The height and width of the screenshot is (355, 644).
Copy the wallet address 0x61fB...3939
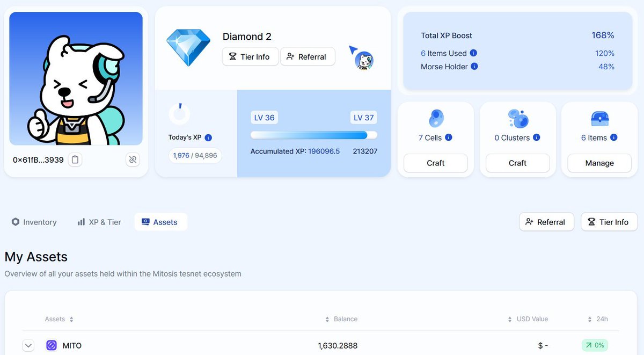click(x=75, y=160)
